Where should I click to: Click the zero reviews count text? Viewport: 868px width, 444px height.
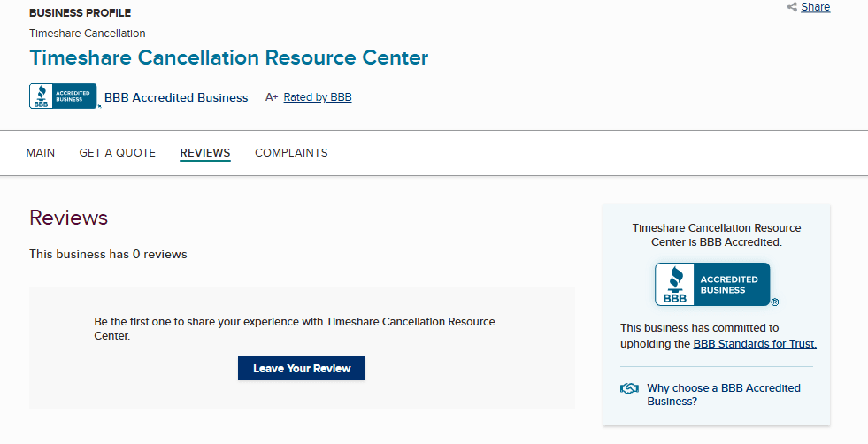pyautogui.click(x=108, y=254)
